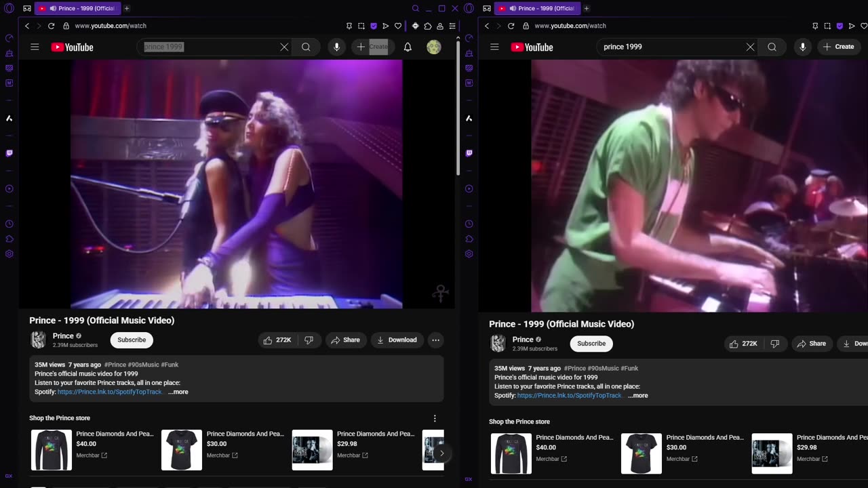This screenshot has height=488, width=868.
Task: Click the left window video player
Action: click(x=237, y=184)
